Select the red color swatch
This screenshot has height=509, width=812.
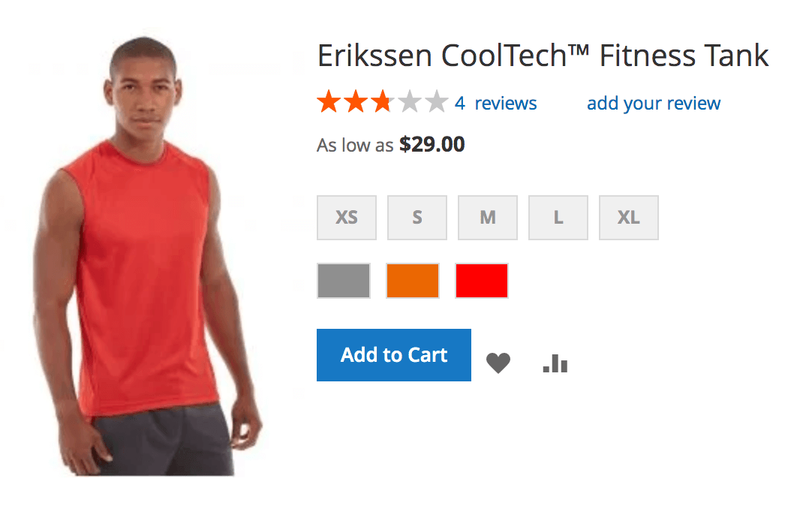pos(482,280)
